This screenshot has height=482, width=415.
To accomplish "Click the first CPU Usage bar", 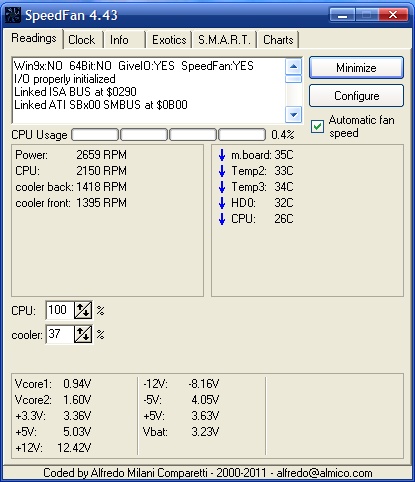I will (x=95, y=135).
